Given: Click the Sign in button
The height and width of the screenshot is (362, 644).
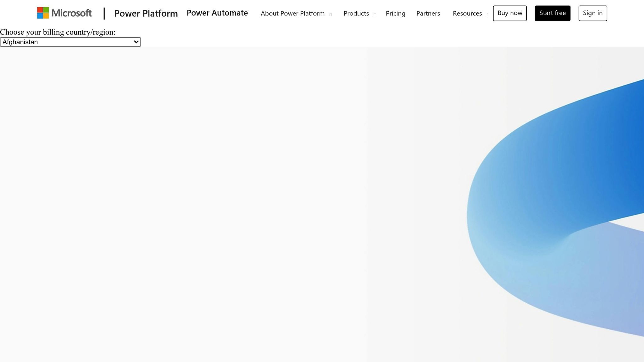Looking at the screenshot, I should (x=593, y=13).
